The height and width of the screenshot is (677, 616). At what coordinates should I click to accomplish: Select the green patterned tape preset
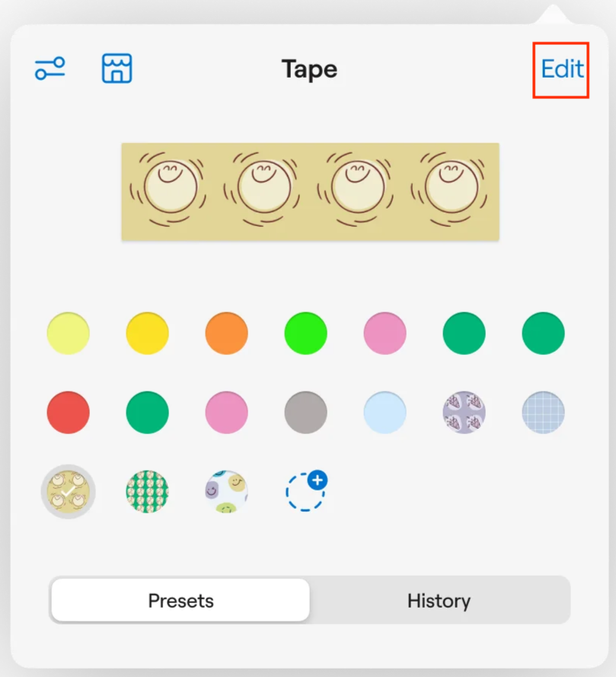click(148, 492)
